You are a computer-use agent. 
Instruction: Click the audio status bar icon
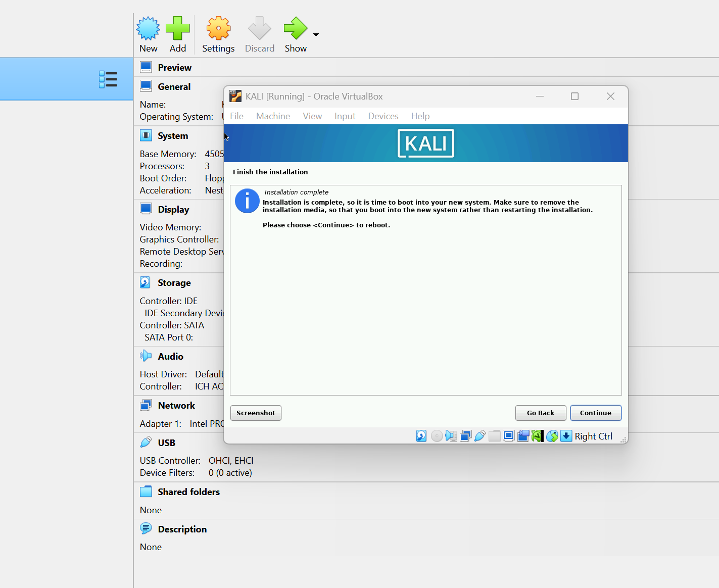point(451,436)
